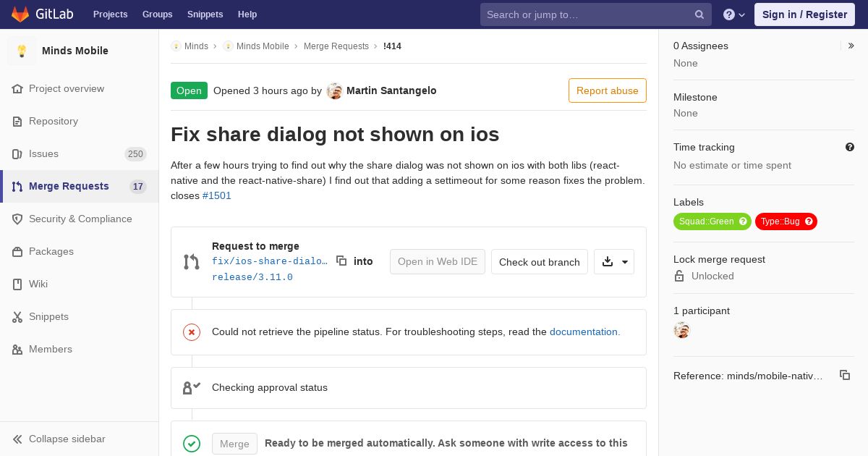The width and height of the screenshot is (868, 456).
Task: Click Open in Web IDE button
Action: pos(438,261)
